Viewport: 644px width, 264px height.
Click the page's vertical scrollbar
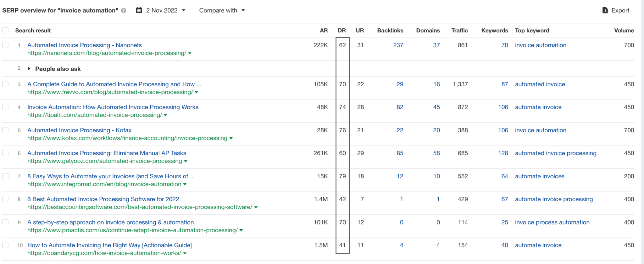tap(642, 132)
